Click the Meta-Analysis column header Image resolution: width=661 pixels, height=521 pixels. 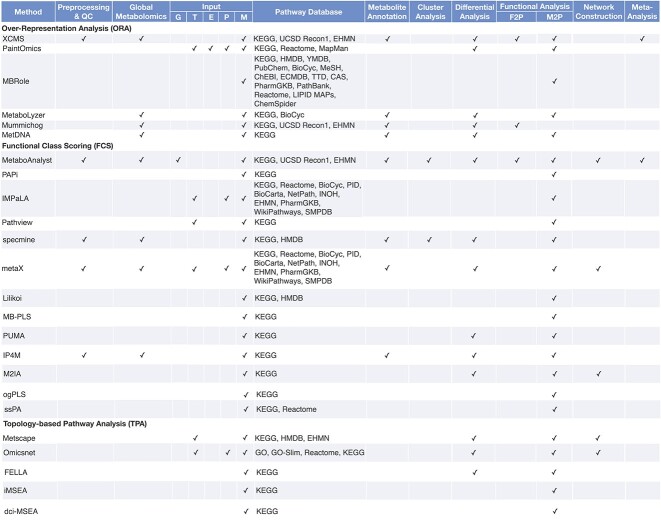tap(642, 12)
